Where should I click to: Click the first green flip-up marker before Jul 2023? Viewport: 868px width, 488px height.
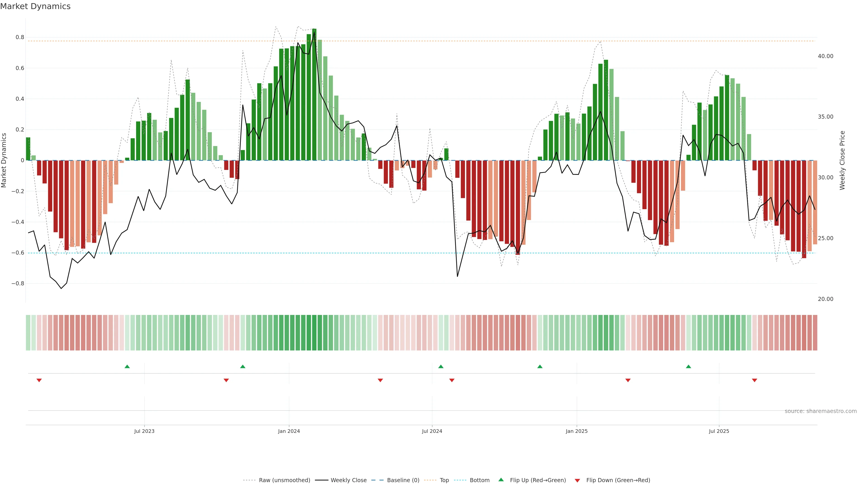127,366
